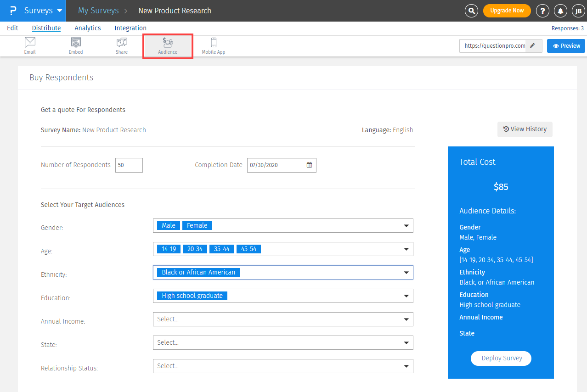The width and height of the screenshot is (587, 392).
Task: Open the Integration tab
Action: 130,28
